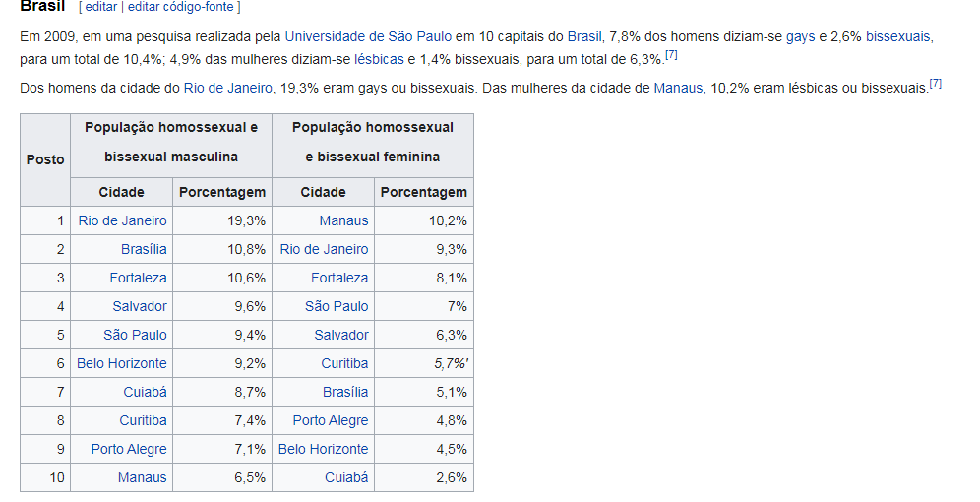Select Brasília in the masculine column
Screen dimensions: 980x502
point(144,249)
